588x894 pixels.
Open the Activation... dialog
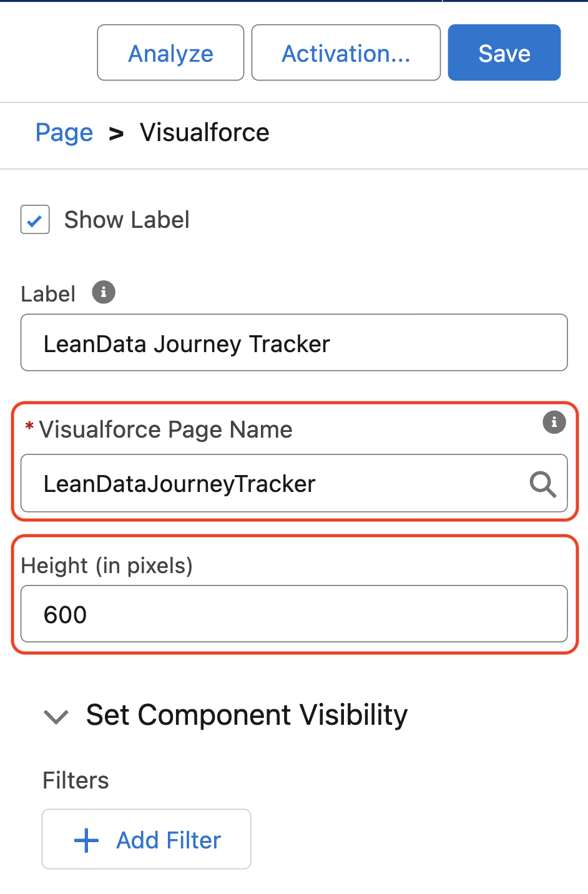click(x=346, y=53)
